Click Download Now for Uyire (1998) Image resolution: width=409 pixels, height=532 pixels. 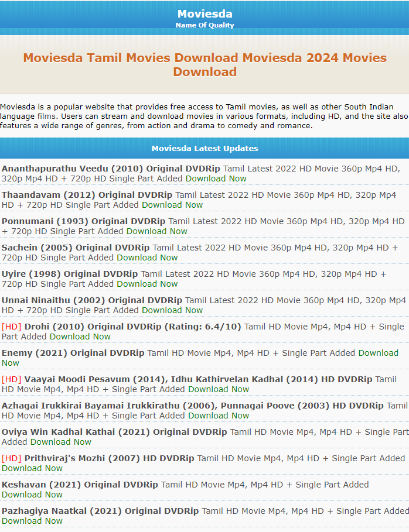[x=146, y=284]
